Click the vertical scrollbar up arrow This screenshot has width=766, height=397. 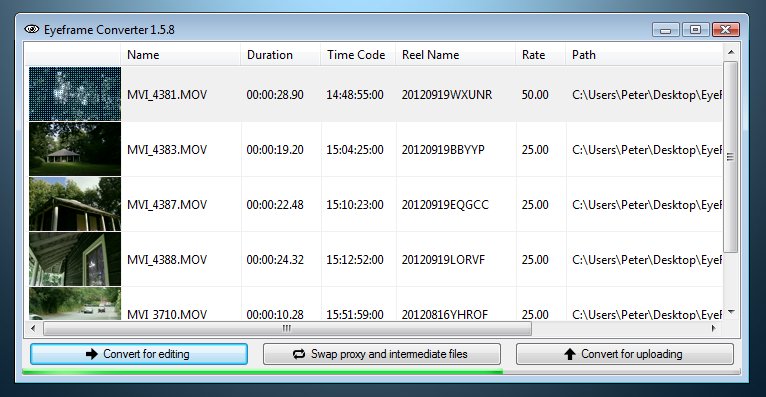(731, 52)
